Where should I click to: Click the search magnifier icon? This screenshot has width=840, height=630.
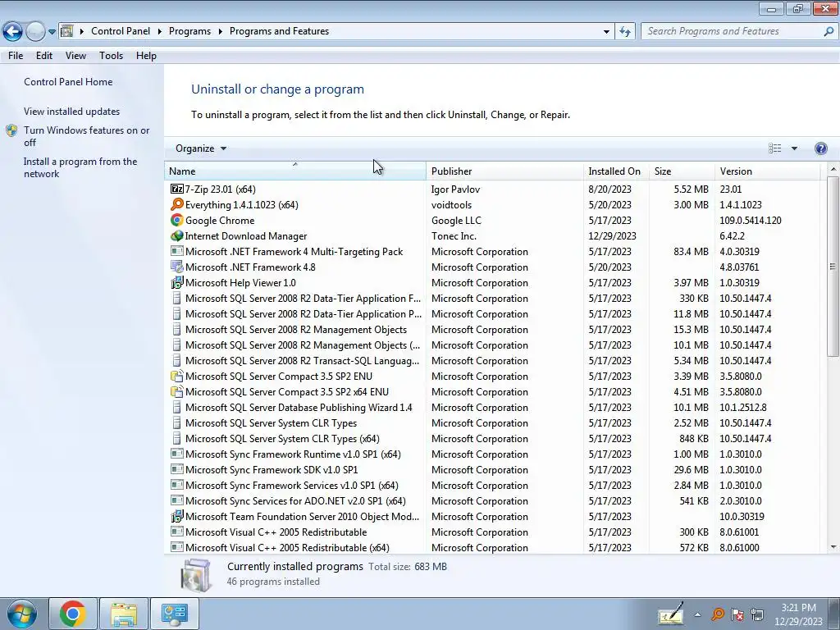coord(829,31)
